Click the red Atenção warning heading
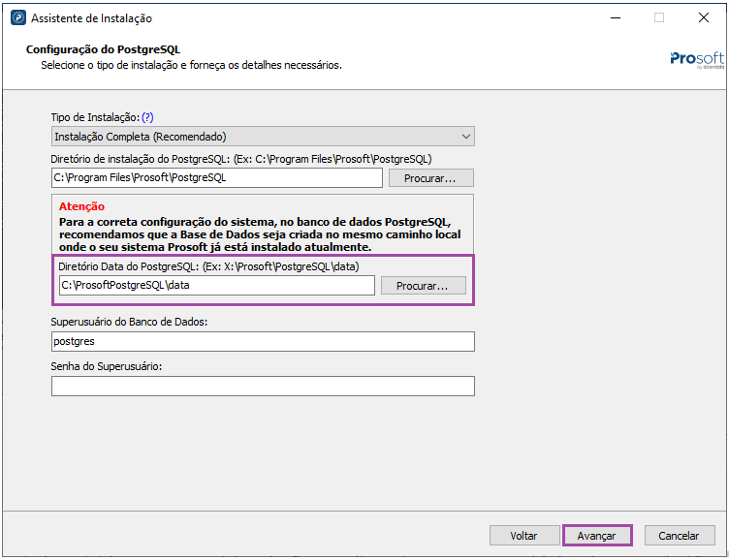Image resolution: width=729 pixels, height=560 pixels. [81, 206]
